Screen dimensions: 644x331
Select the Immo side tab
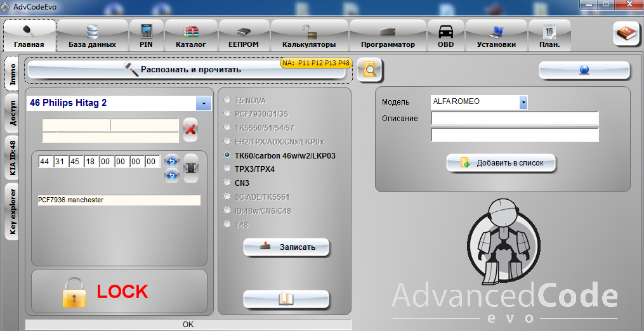tap(12, 74)
